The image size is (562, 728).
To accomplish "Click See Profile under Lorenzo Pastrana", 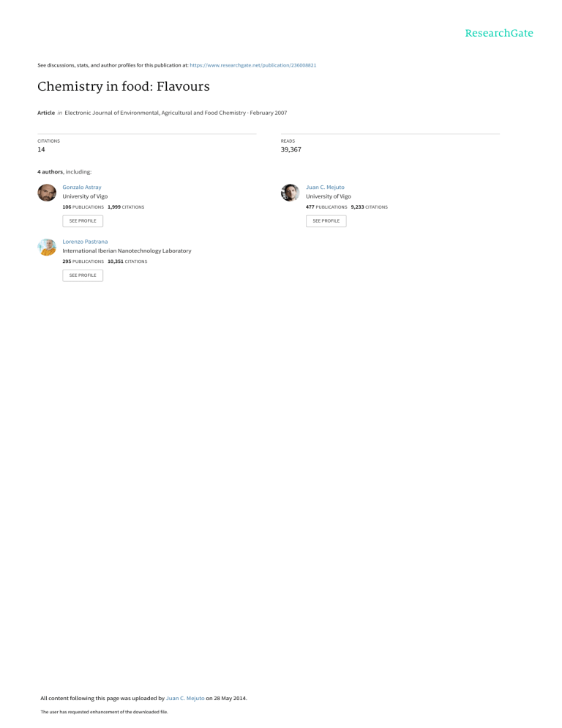I will pyautogui.click(x=83, y=275).
